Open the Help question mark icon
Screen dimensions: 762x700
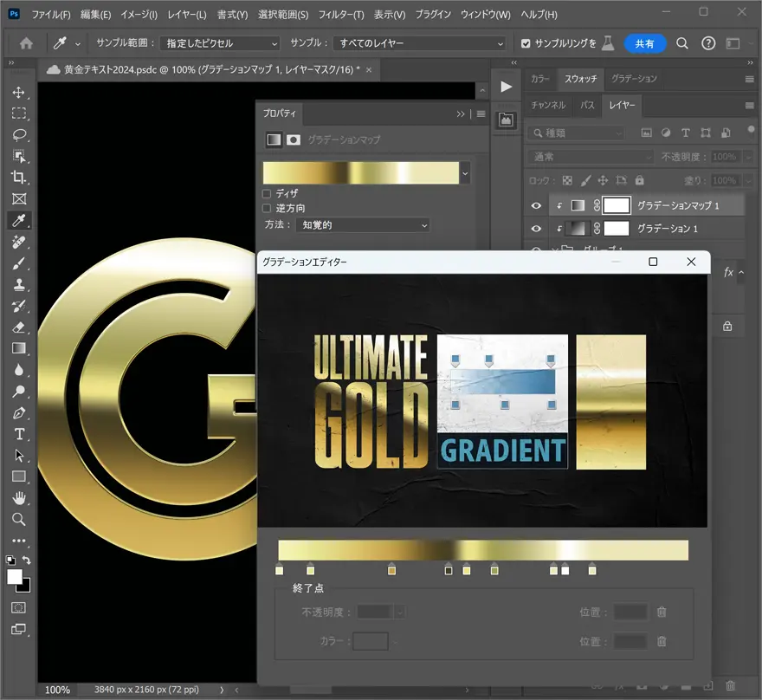coord(708,43)
